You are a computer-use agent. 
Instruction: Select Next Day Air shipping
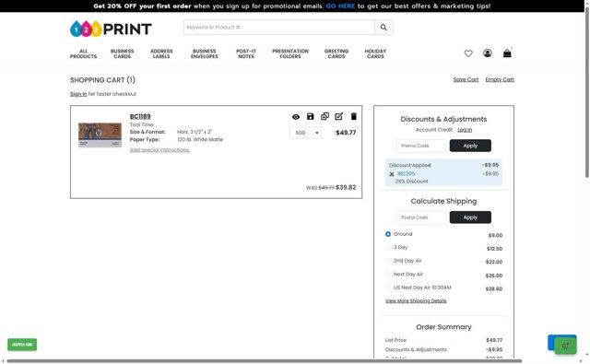pyautogui.click(x=388, y=274)
